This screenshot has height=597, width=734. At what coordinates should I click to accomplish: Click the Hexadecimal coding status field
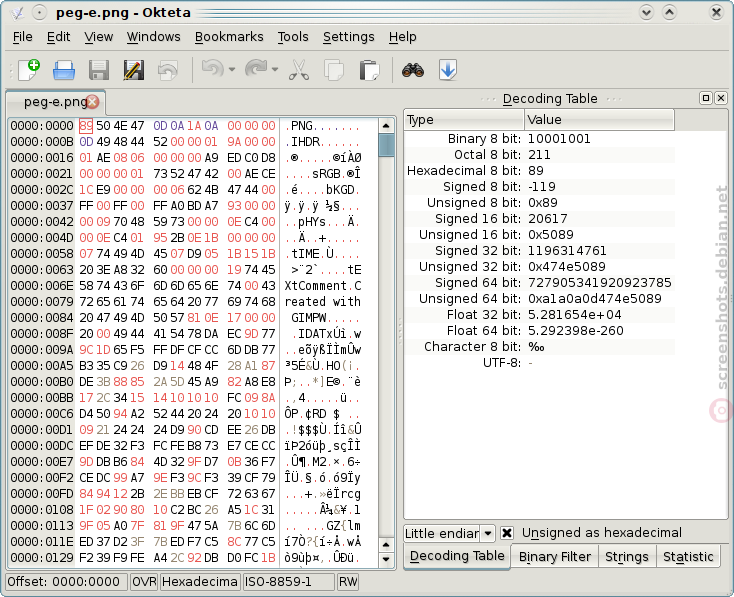pos(200,582)
